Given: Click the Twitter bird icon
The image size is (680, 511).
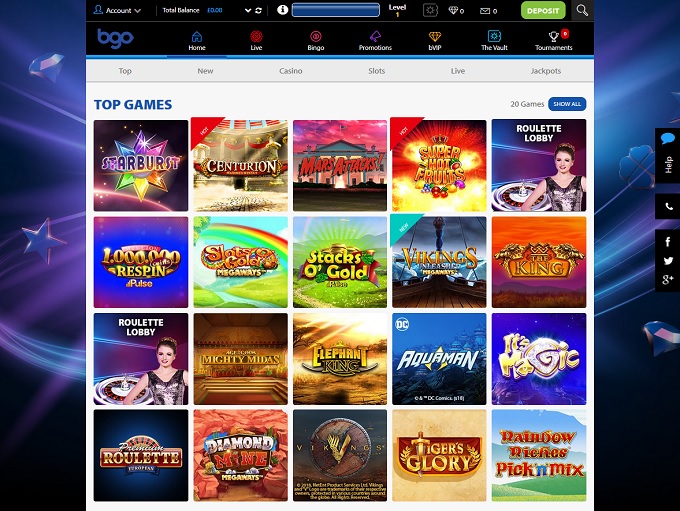Looking at the screenshot, I should click(x=668, y=261).
